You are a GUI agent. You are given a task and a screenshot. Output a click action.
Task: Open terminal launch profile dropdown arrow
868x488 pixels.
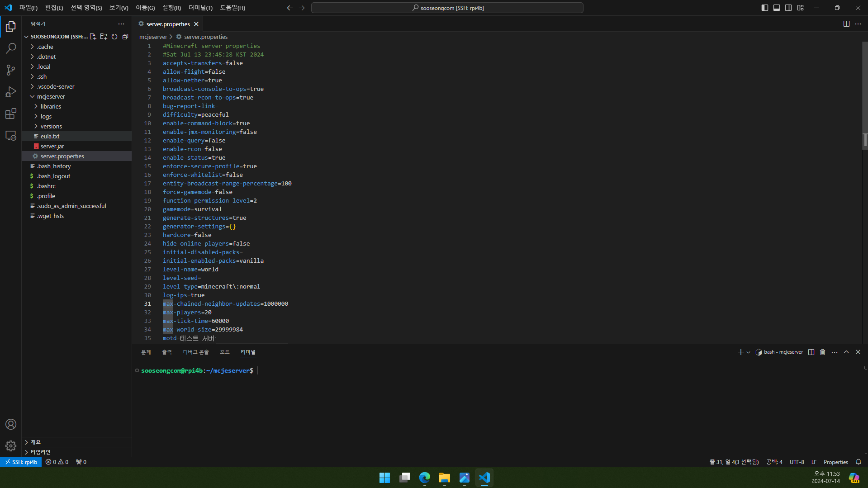click(x=749, y=352)
